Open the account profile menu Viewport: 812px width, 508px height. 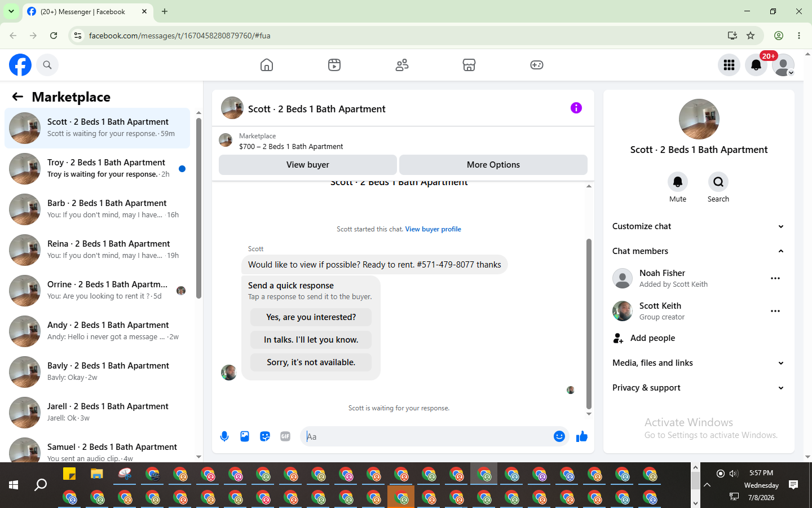(783, 65)
